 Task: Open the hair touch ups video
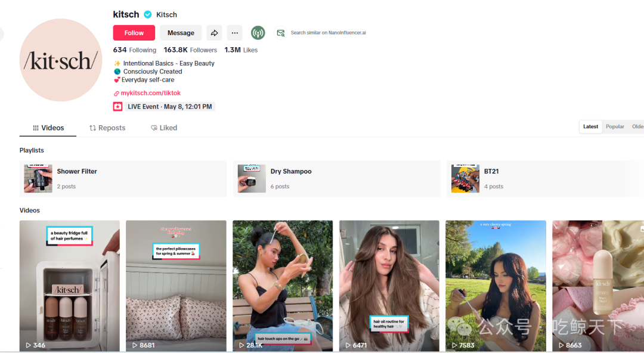point(283,286)
